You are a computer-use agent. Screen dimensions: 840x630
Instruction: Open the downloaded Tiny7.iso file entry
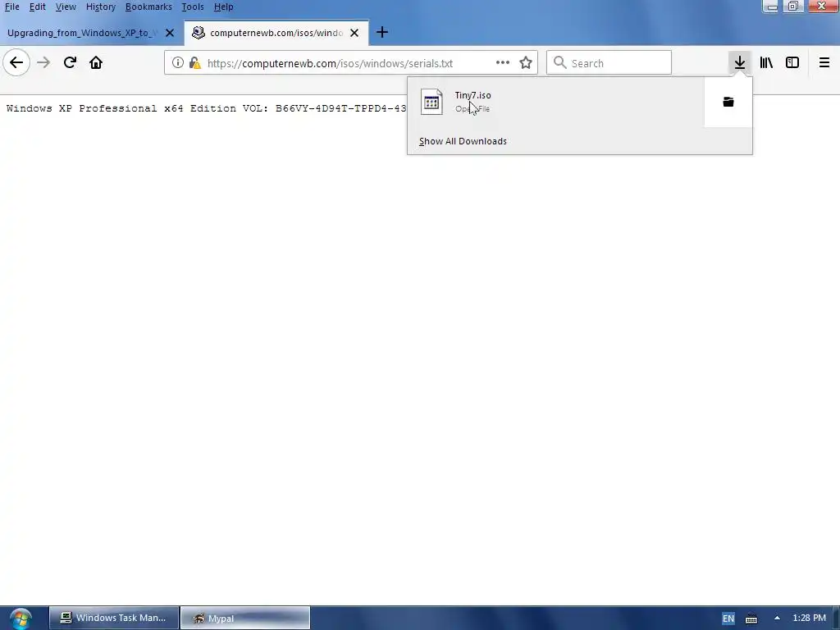coord(556,102)
